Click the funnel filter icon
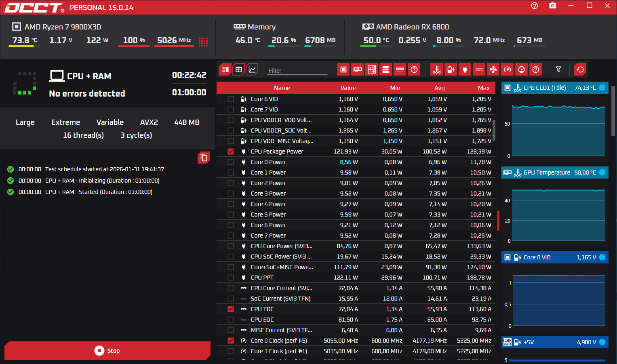The image size is (617, 364). [558, 69]
